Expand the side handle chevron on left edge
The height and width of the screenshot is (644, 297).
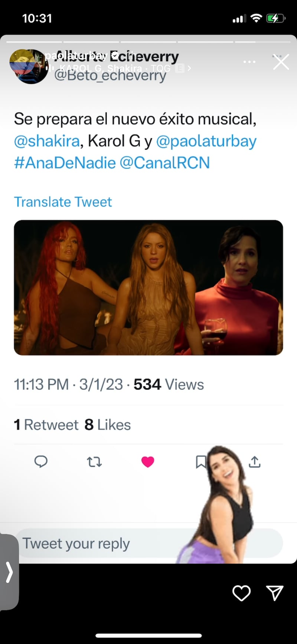9,572
